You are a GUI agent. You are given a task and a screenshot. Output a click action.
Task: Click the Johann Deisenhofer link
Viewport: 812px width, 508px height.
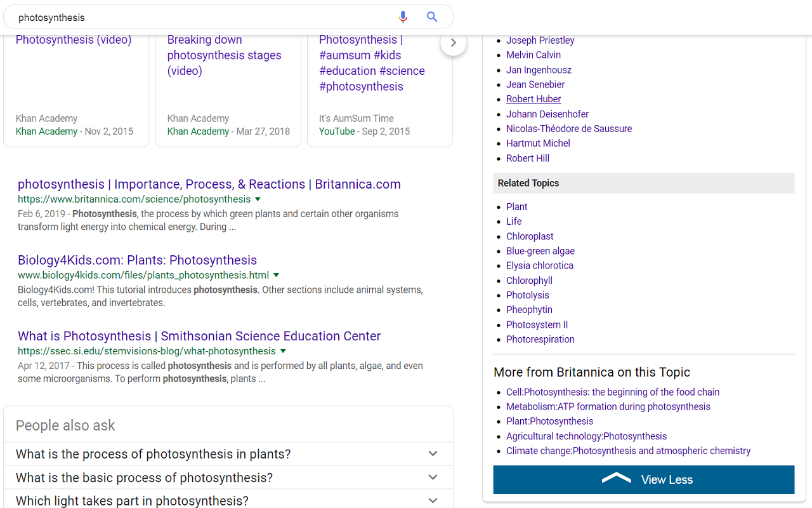pyautogui.click(x=547, y=114)
